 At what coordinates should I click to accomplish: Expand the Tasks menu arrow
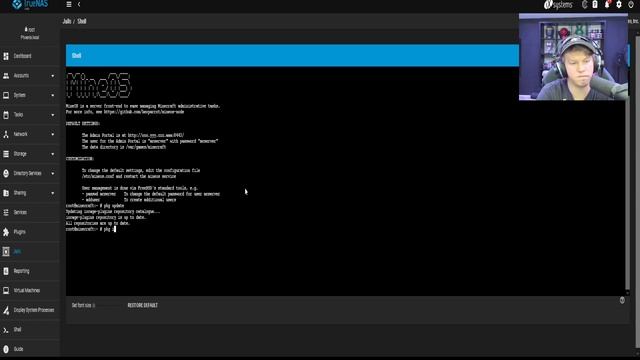click(x=53, y=115)
